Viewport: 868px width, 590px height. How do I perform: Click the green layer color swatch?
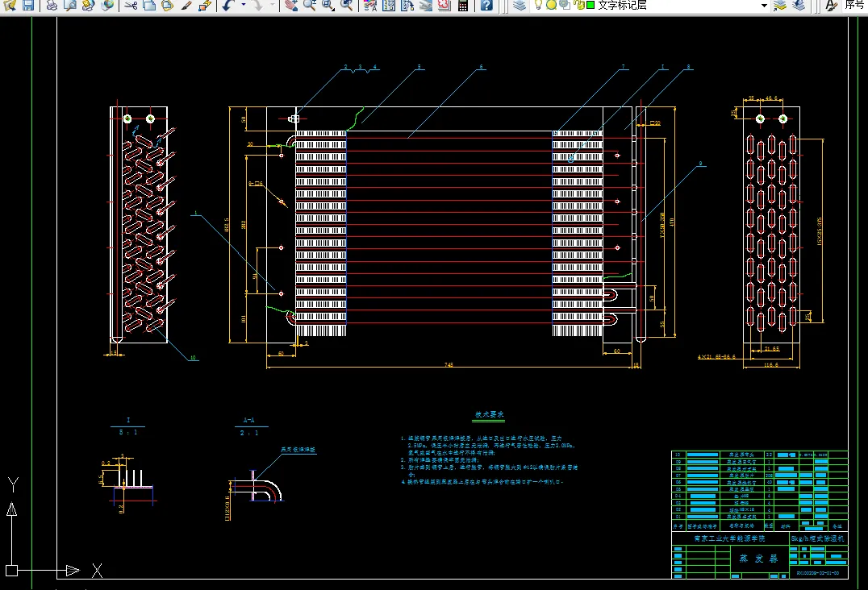(590, 5)
